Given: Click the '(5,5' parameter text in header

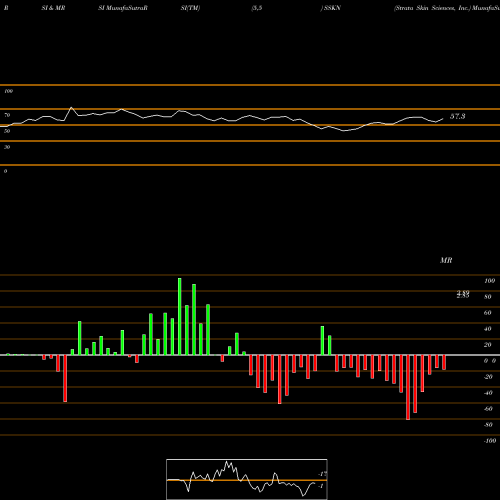Looking at the screenshot, I should click(x=256, y=8).
